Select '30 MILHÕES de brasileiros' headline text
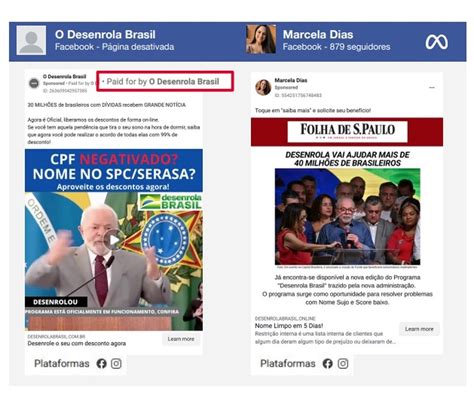 tap(106, 105)
